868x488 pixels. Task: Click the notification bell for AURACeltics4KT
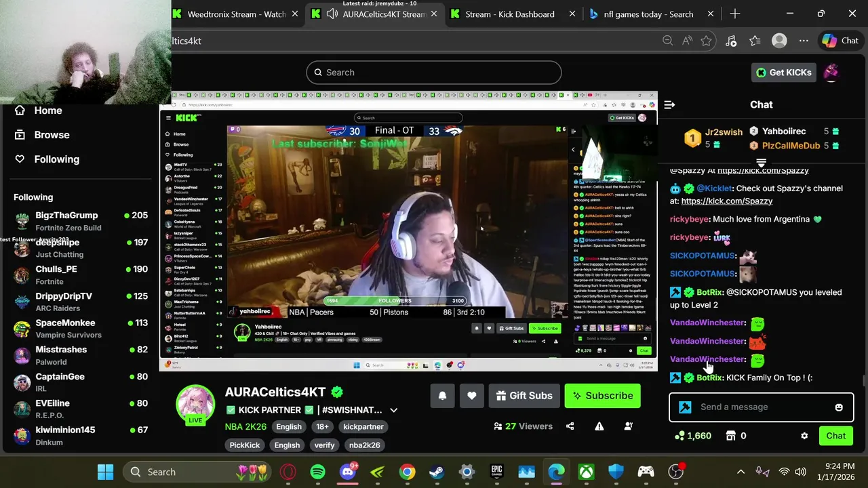click(442, 396)
